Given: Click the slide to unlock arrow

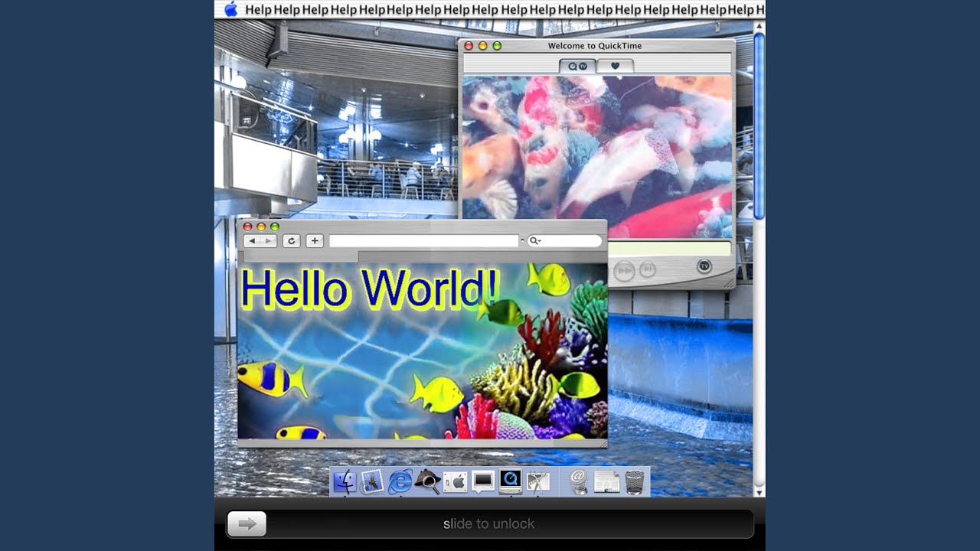Looking at the screenshot, I should click(x=247, y=524).
